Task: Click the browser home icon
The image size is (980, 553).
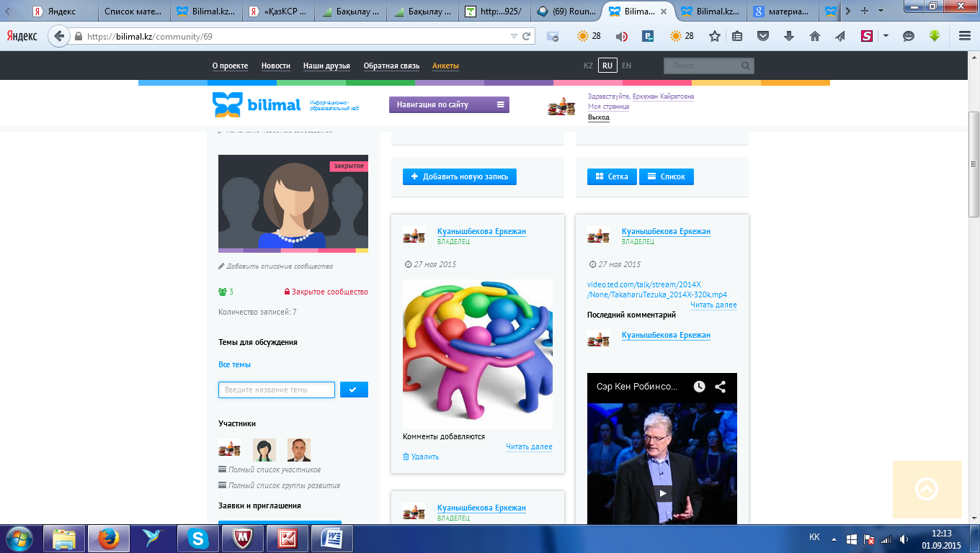Action: (x=815, y=36)
